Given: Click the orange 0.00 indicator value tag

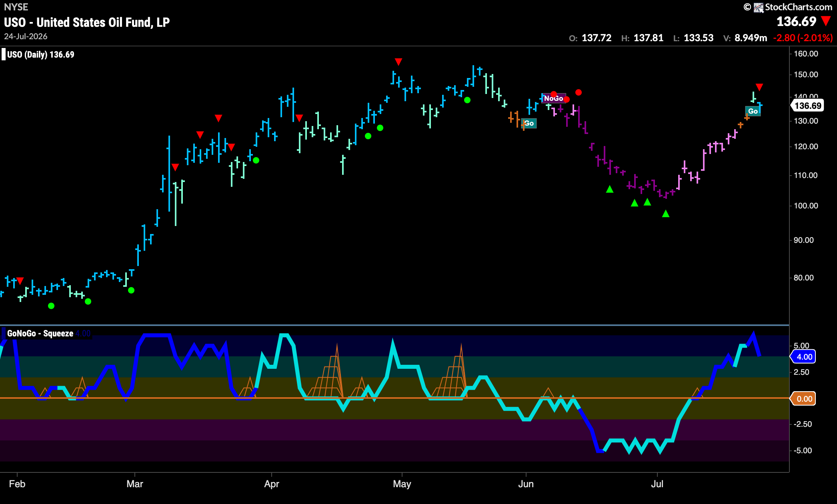Looking at the screenshot, I should click(x=803, y=399).
